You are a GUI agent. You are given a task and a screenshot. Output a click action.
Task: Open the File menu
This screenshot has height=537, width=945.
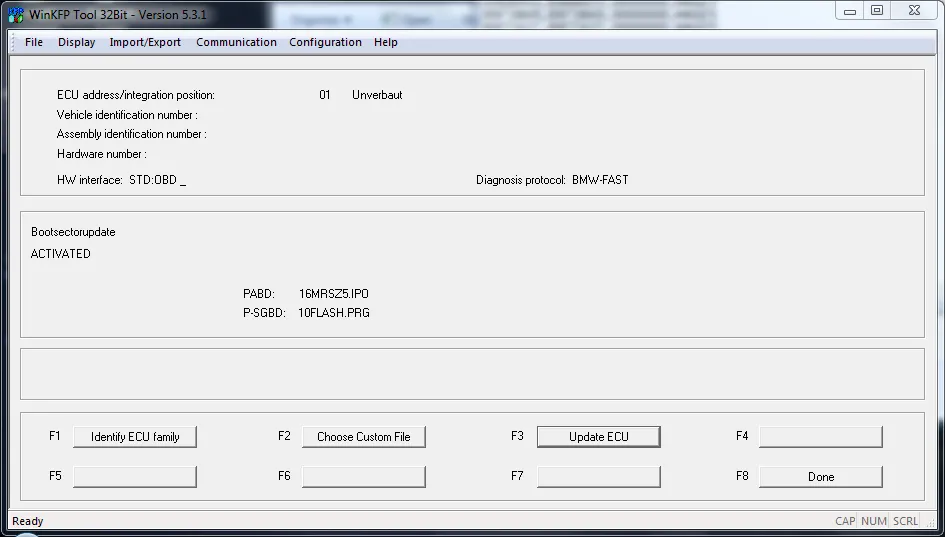pos(34,42)
